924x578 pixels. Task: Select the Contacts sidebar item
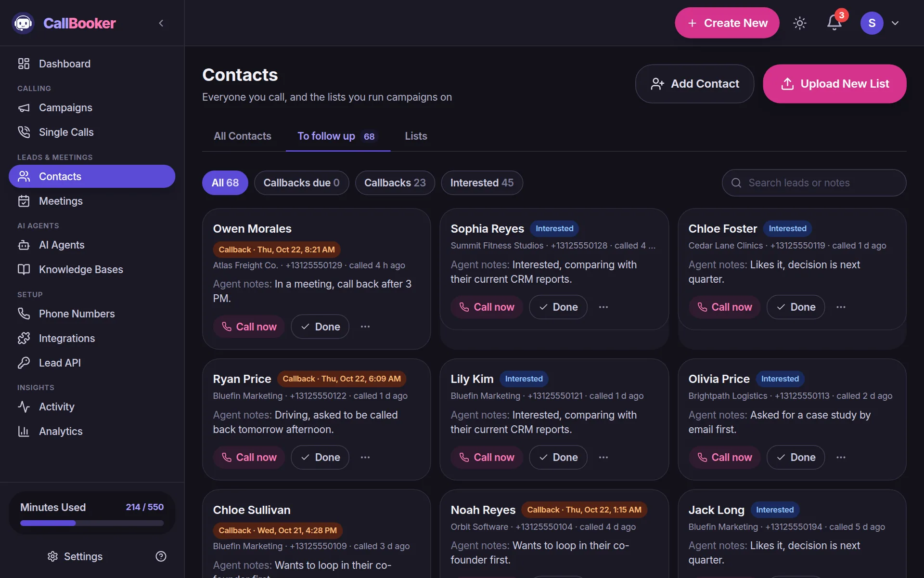[x=92, y=176]
